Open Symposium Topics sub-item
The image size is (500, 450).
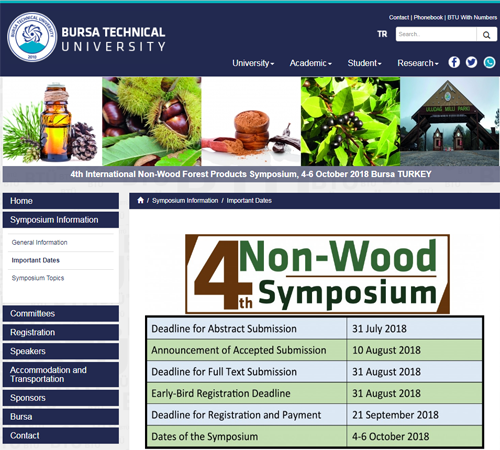38,278
